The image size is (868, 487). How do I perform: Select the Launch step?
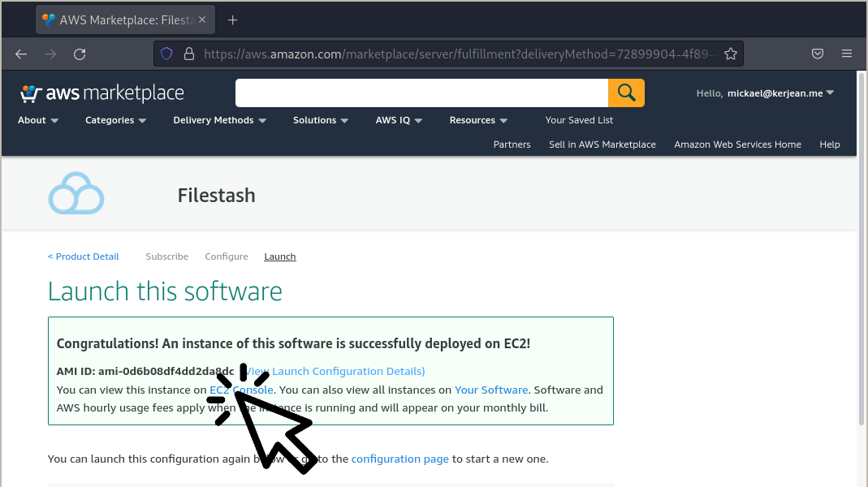coord(280,256)
